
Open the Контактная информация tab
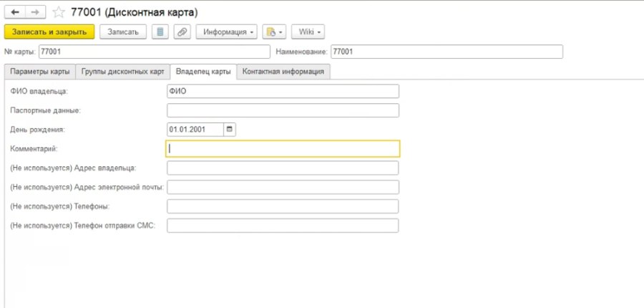283,71
